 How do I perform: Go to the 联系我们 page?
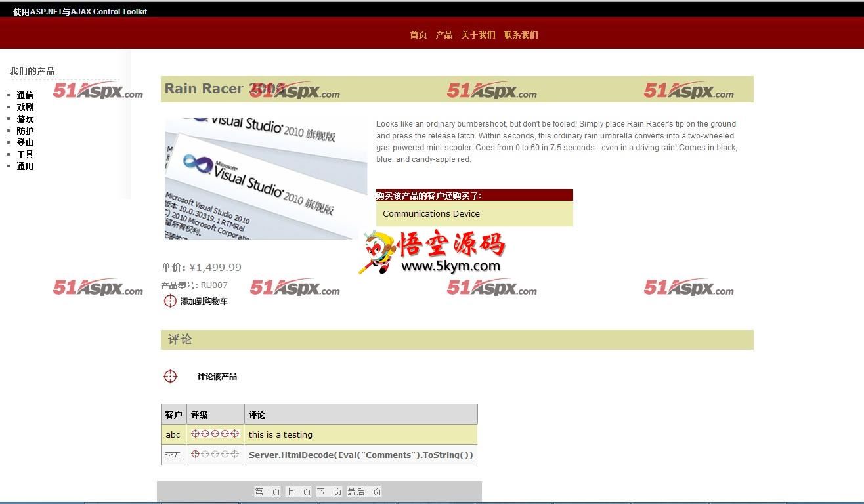click(x=521, y=35)
